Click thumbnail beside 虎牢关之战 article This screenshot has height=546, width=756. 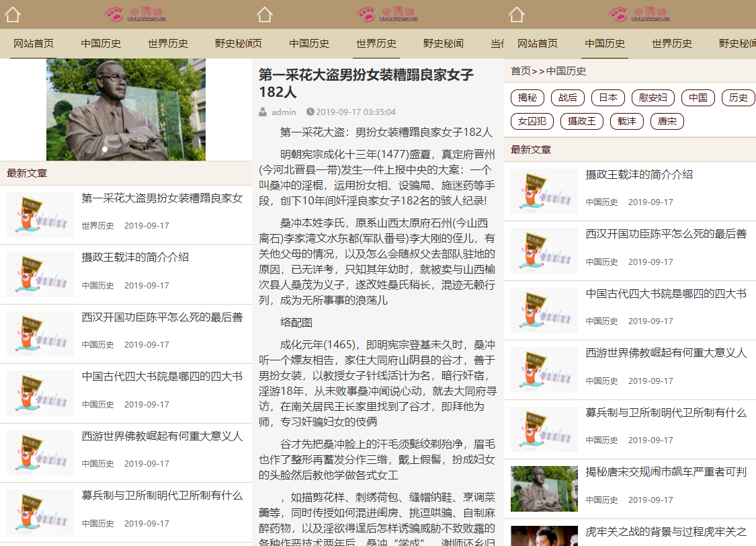click(x=544, y=536)
